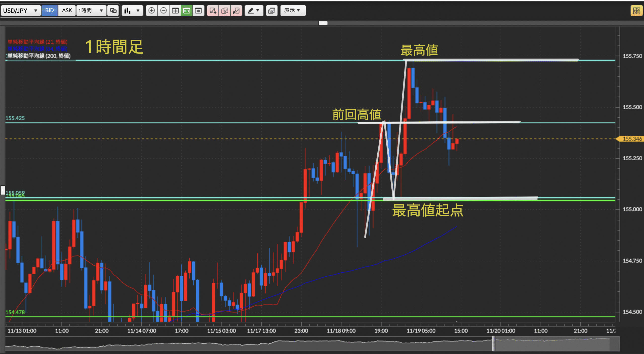
Task: Open the USD/JPY currency pair dropdown
Action: pyautogui.click(x=21, y=11)
